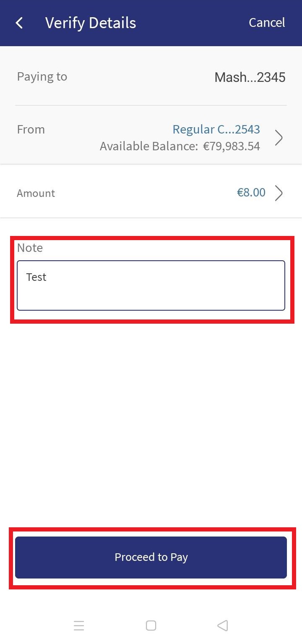
Task: Open the Amount row chevron
Action: click(279, 193)
